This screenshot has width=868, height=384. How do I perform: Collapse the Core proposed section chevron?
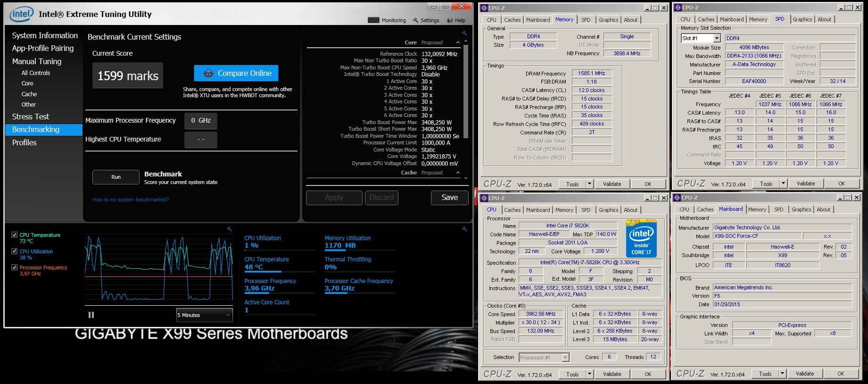click(x=458, y=42)
